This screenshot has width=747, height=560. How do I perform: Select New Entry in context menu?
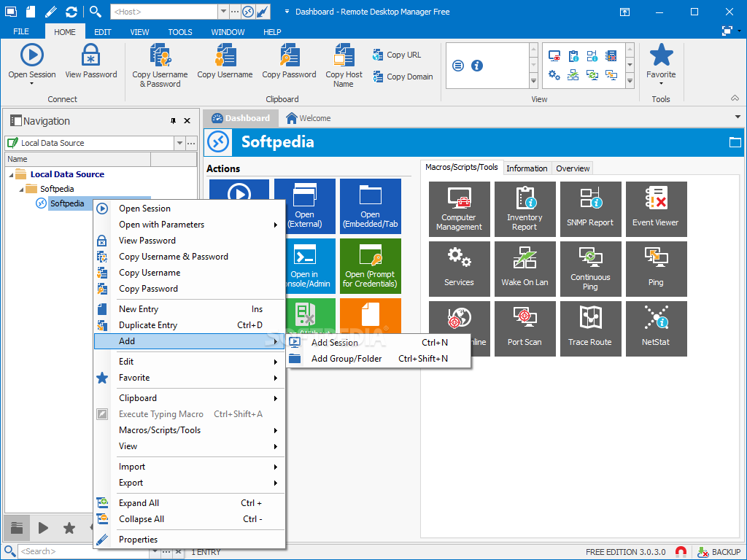(189, 309)
